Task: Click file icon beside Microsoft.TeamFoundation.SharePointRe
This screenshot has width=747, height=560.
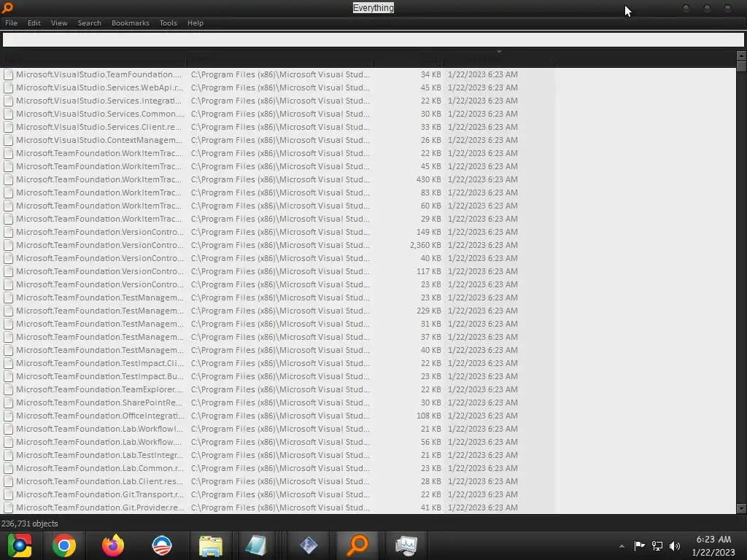Action: click(8, 402)
